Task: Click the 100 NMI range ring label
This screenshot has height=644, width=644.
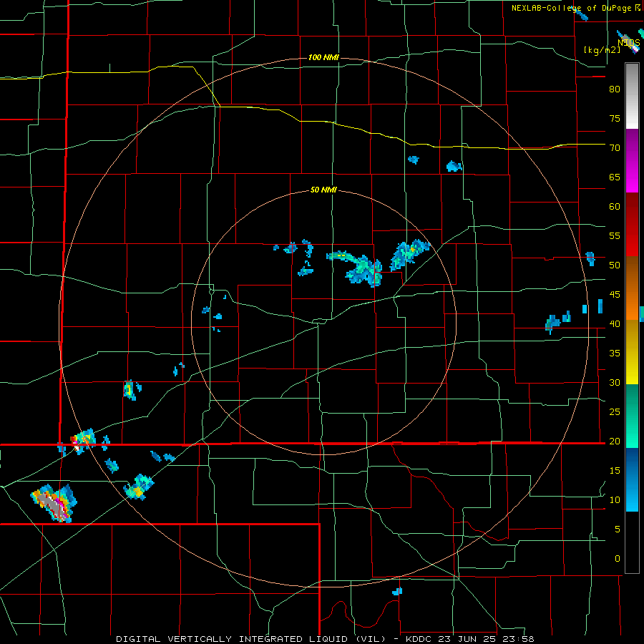Action: [323, 57]
